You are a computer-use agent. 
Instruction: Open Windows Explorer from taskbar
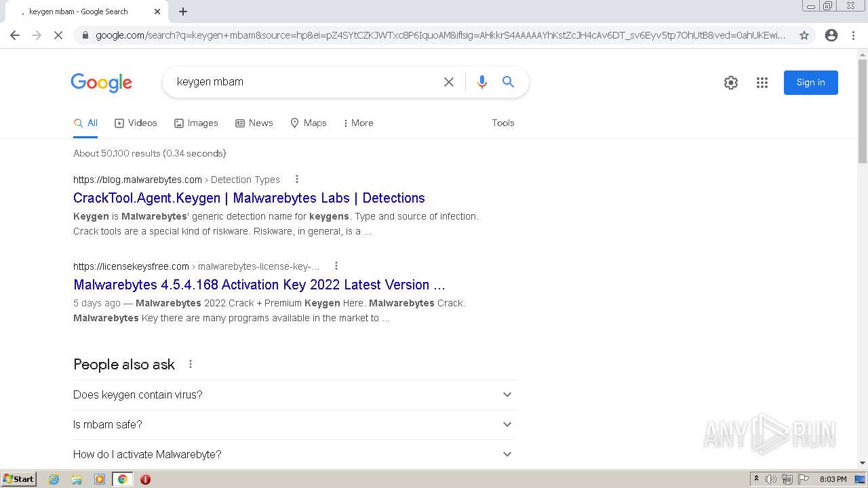[x=77, y=479]
